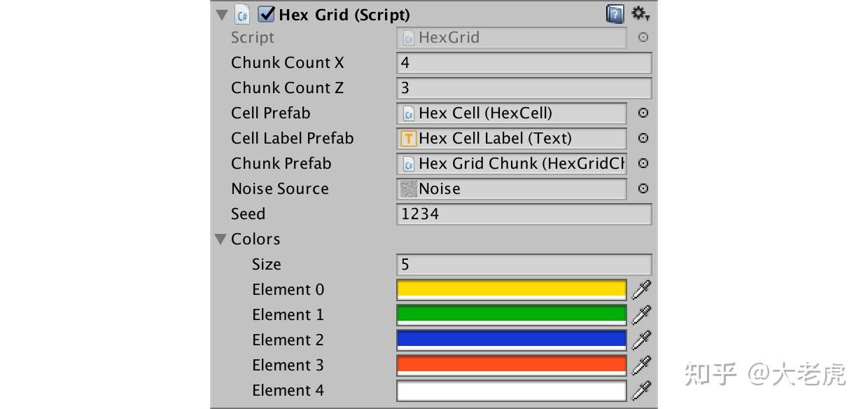Click the Cell Prefab label
The width and height of the screenshot is (868, 409).
[x=271, y=113]
